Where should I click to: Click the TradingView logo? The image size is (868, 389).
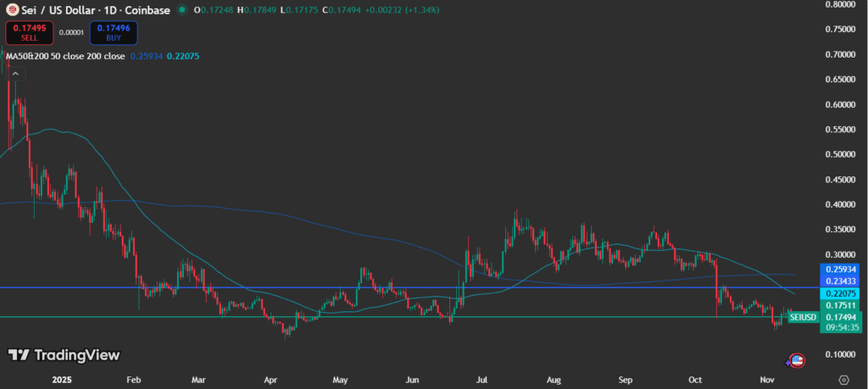64,355
